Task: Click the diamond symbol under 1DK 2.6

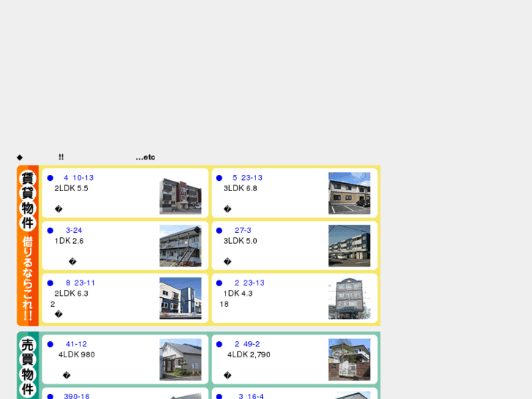Action: click(72, 262)
